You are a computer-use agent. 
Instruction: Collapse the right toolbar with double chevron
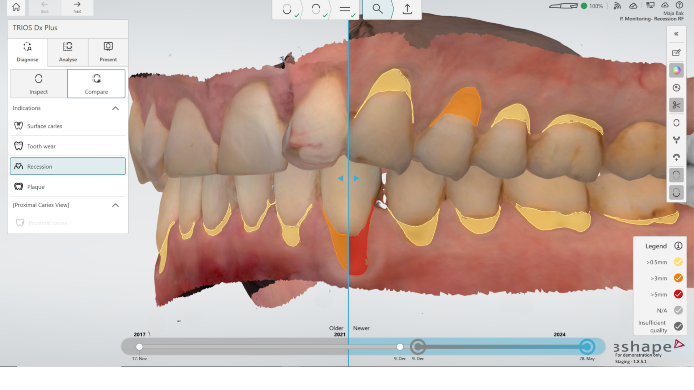[676, 34]
